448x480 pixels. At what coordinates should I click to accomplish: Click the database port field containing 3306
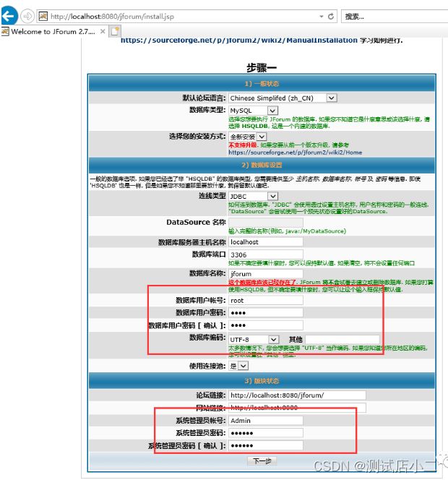click(266, 254)
